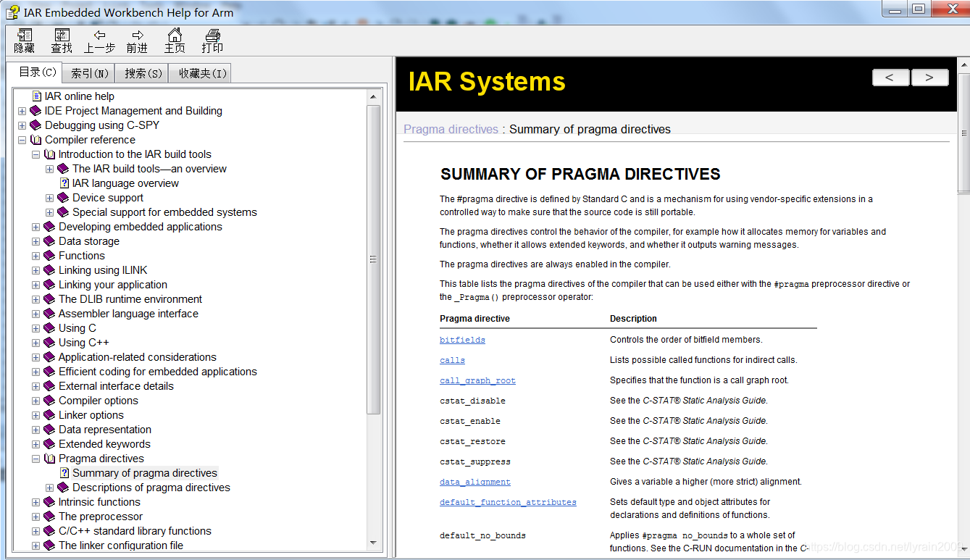Click the Summary of pragma directives page icon
Screen dimensions: 970x560
click(64, 473)
